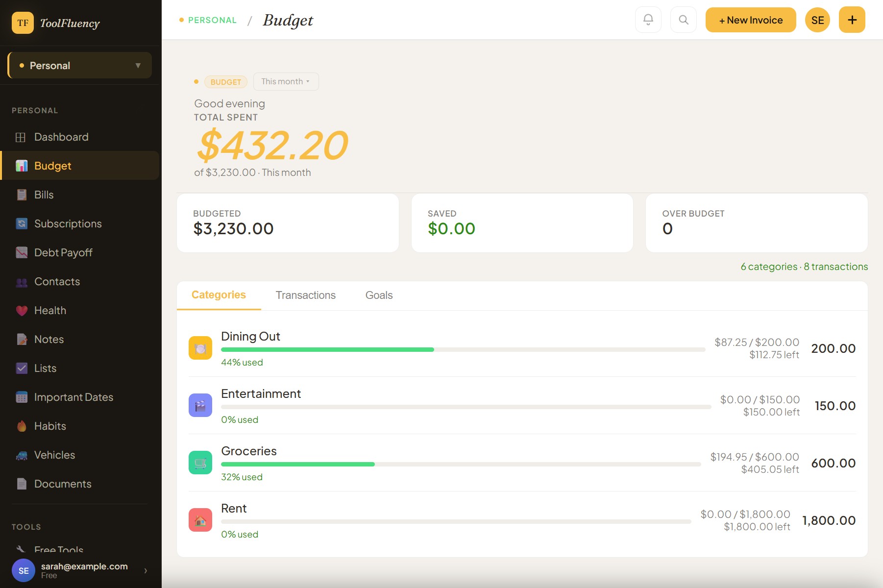Click the Dining Out 200.00 budget value
This screenshot has height=588, width=883.
coord(833,348)
